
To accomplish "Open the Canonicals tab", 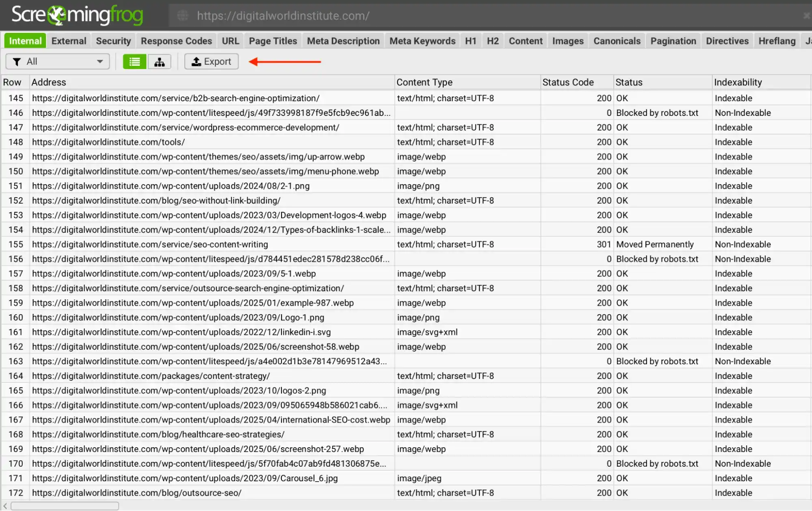I will point(617,40).
